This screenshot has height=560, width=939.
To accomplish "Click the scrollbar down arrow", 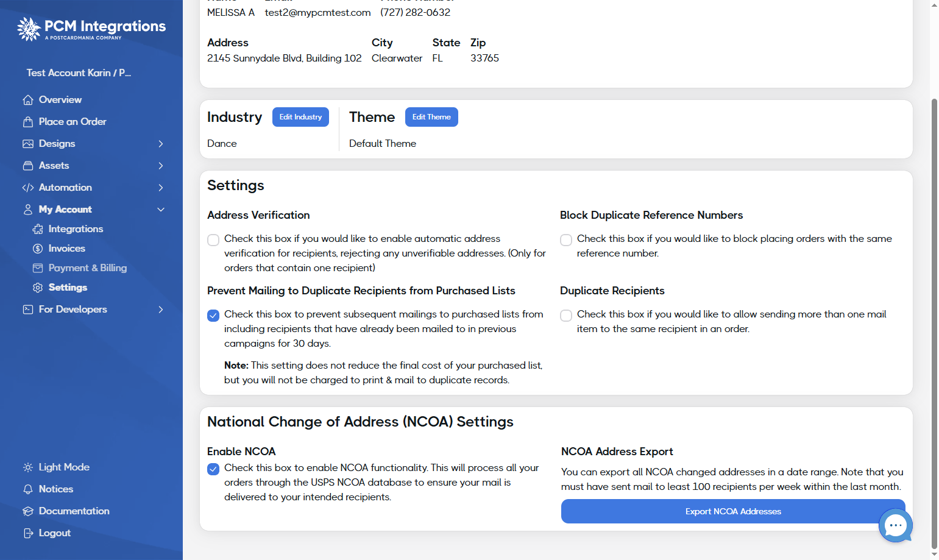I will click(x=935, y=555).
